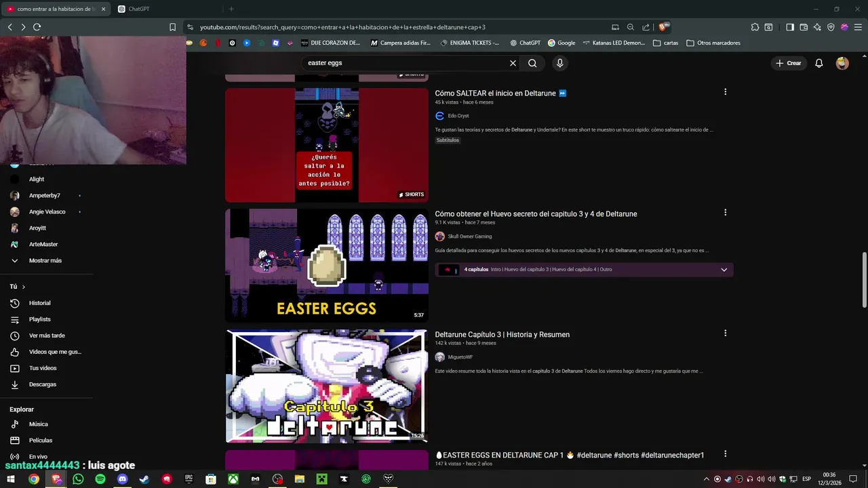Open options for Cómo SALTEAR el inicio video
Image resolution: width=868 pixels, height=488 pixels.
pyautogui.click(x=725, y=91)
